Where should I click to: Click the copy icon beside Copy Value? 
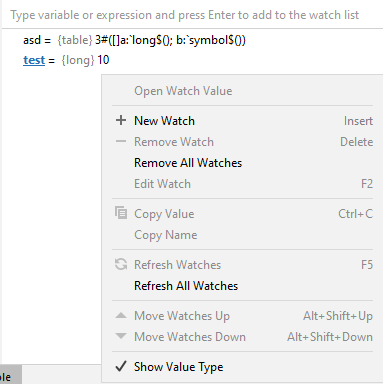[121, 213]
